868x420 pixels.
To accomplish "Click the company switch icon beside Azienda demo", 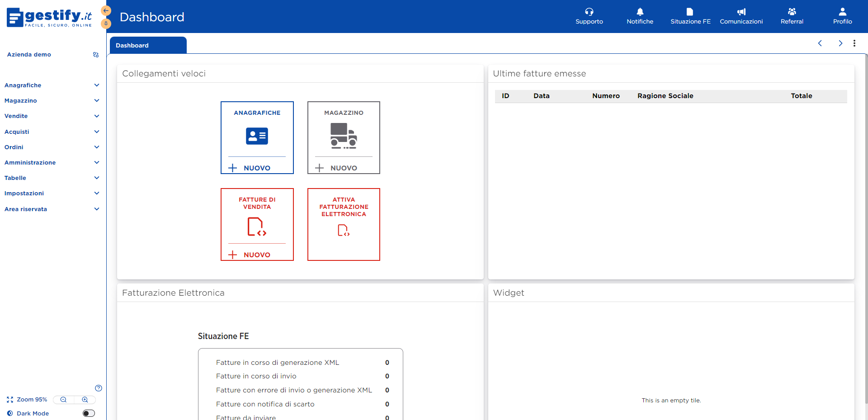I will pyautogui.click(x=96, y=55).
